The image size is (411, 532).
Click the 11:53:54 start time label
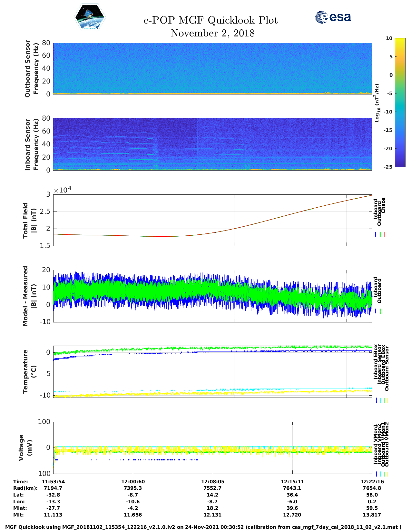[53, 481]
